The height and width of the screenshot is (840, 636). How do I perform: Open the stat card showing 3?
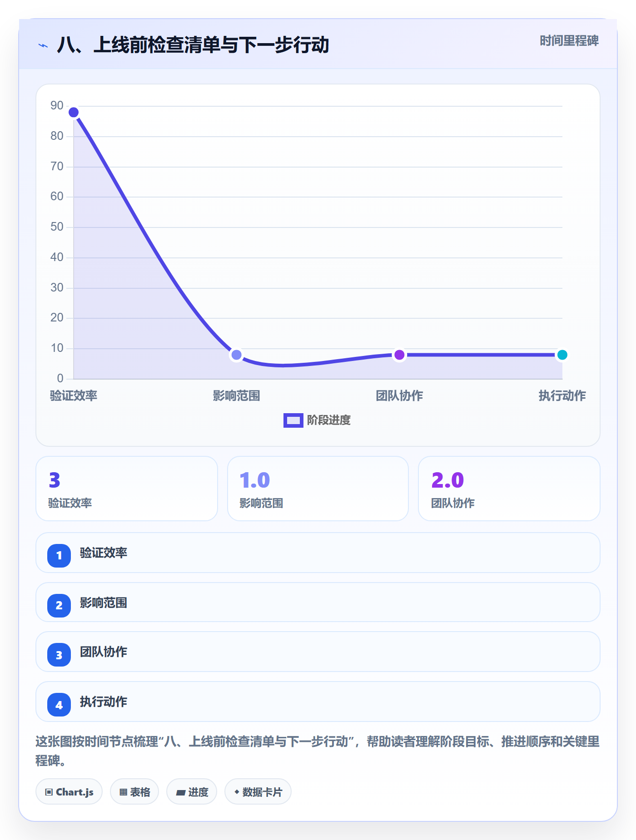pos(127,489)
